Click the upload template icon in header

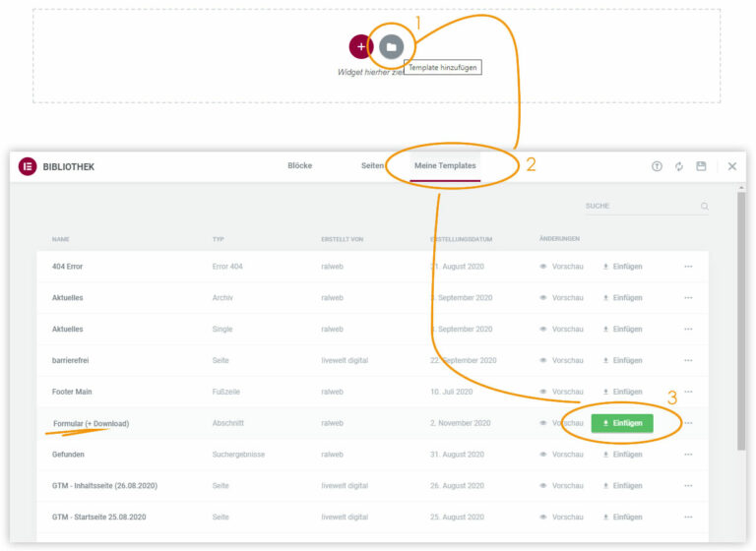point(657,166)
